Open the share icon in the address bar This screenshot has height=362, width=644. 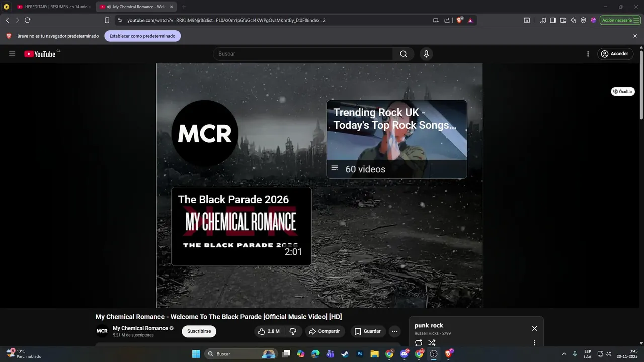click(x=447, y=20)
